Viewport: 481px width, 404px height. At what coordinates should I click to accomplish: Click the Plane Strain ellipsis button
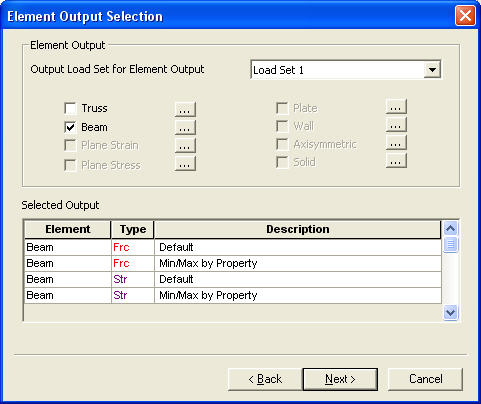(x=185, y=145)
